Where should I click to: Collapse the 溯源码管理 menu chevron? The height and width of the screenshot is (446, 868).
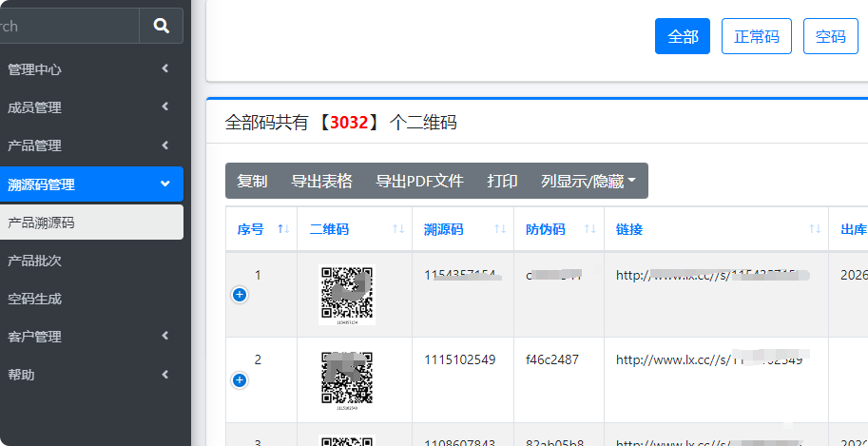[x=165, y=184]
